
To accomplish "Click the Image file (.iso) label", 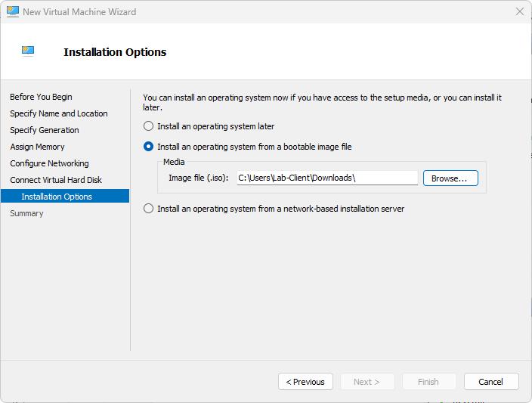I will pos(199,178).
